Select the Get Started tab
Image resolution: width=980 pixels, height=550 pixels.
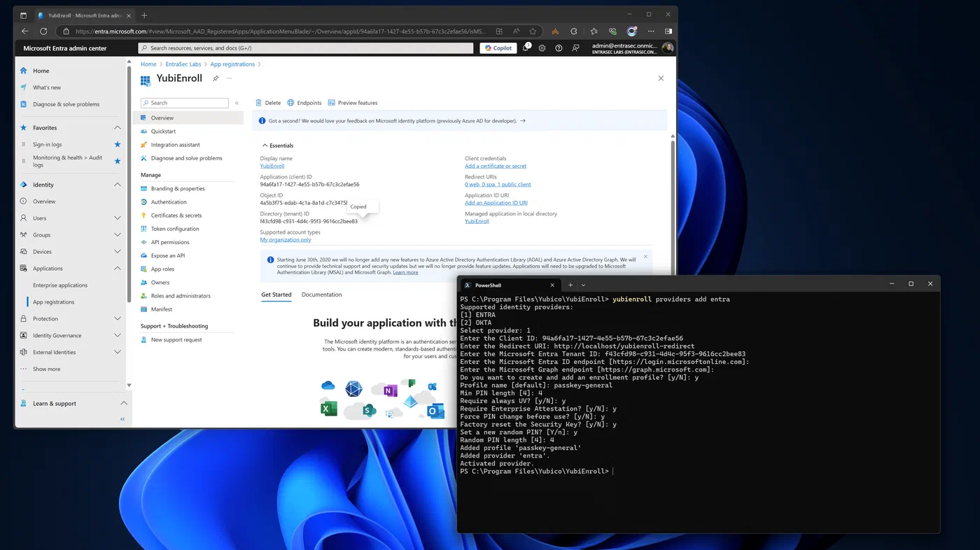pyautogui.click(x=276, y=295)
